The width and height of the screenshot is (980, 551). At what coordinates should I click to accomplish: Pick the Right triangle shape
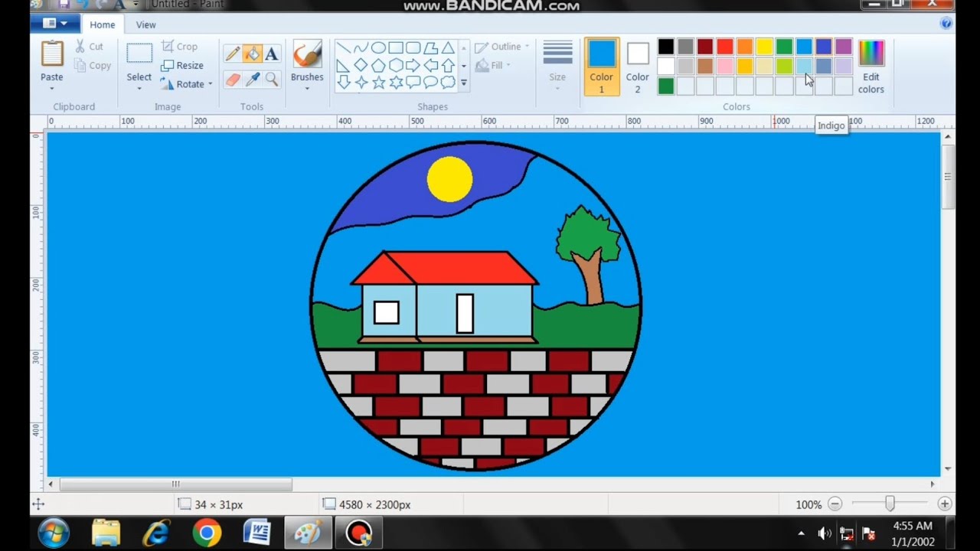pyautogui.click(x=344, y=65)
